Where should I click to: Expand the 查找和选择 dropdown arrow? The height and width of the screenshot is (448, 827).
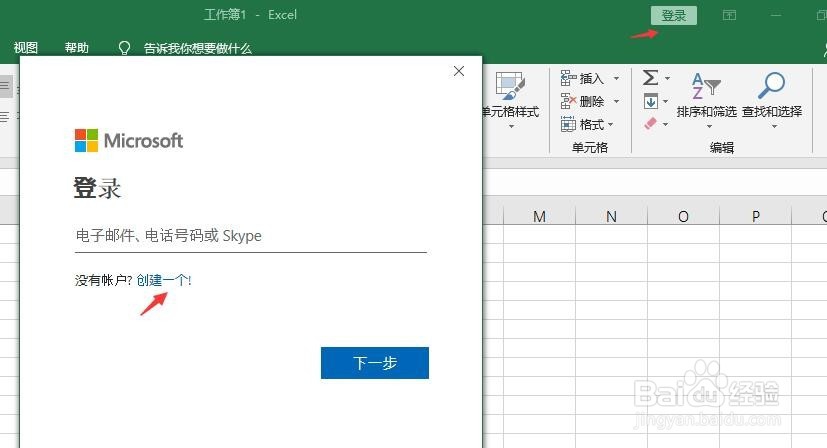tap(774, 126)
